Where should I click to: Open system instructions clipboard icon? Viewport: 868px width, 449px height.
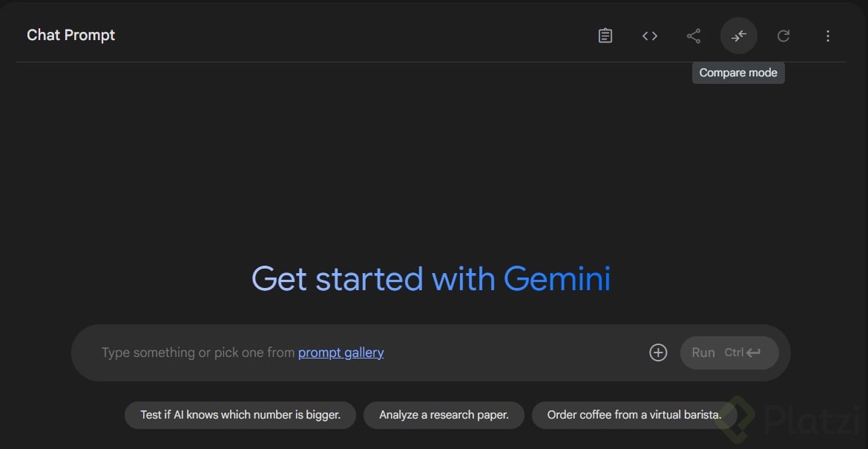coord(605,36)
